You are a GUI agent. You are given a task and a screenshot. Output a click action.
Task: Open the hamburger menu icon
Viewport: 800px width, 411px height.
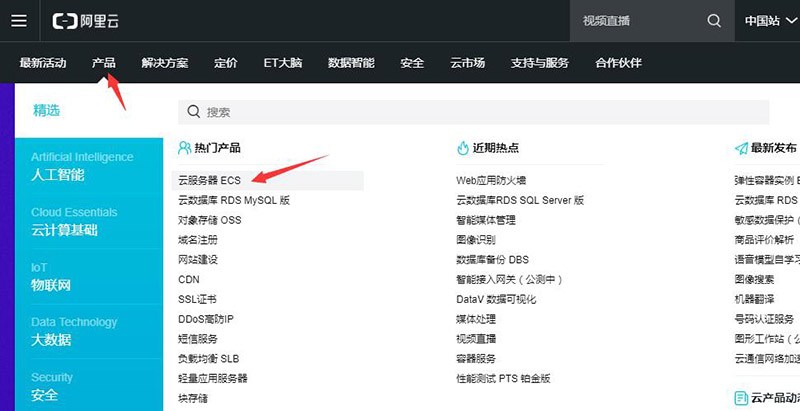[x=19, y=21]
